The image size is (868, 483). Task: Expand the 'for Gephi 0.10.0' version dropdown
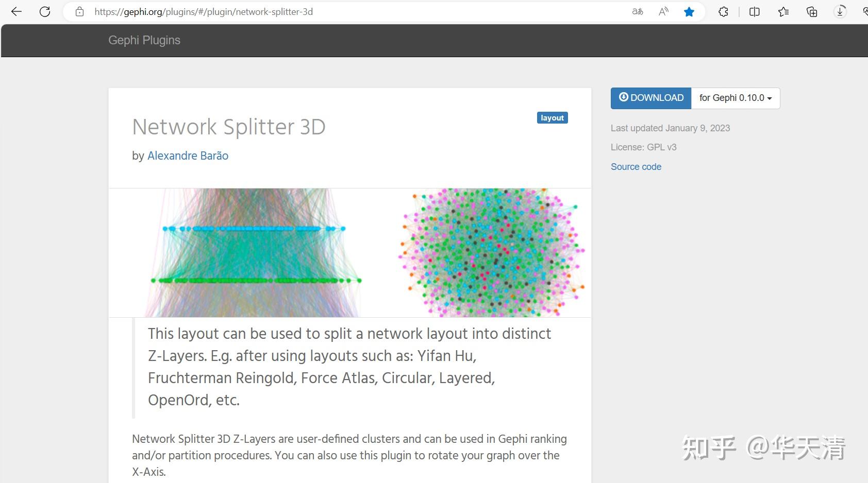click(736, 98)
